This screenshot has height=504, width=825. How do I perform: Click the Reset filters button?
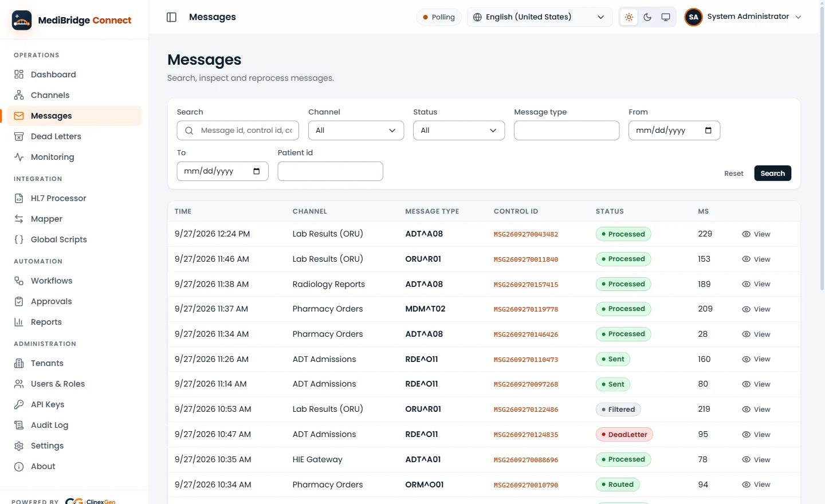pyautogui.click(x=733, y=174)
